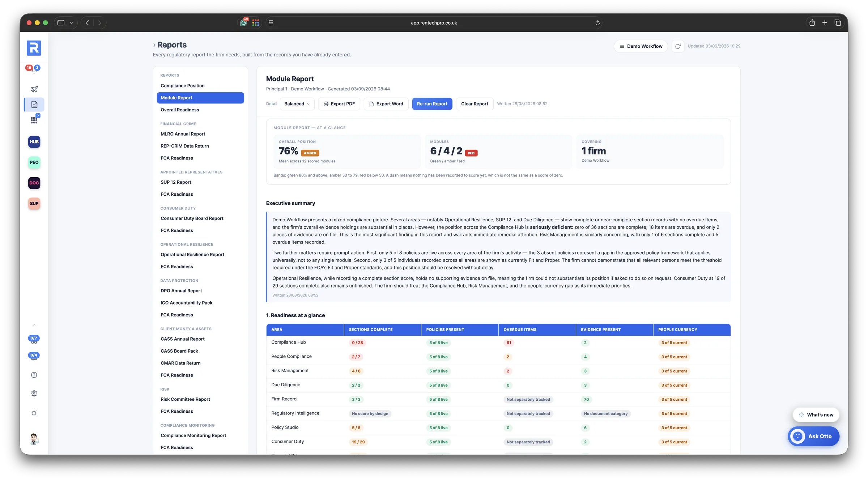
Task: Open Risk Committee Report
Action: coord(200,399)
